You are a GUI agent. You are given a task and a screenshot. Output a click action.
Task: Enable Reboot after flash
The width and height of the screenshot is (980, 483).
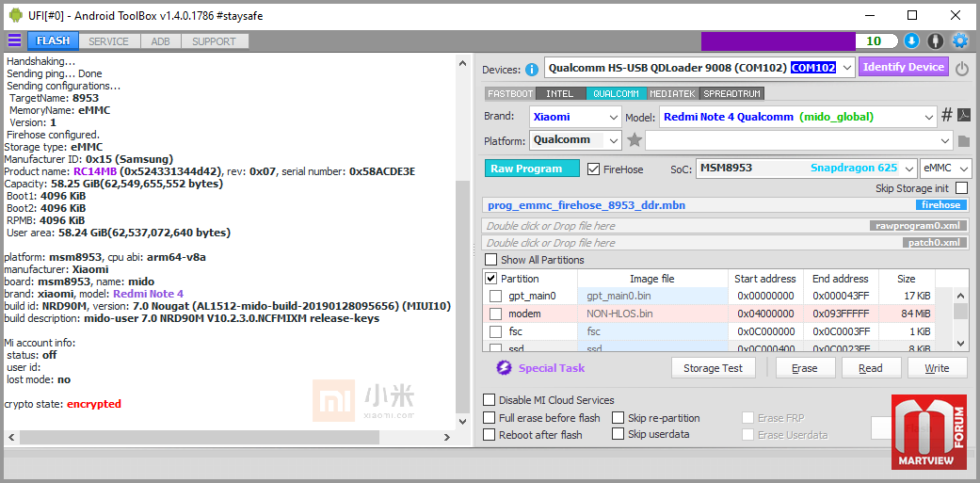point(490,435)
